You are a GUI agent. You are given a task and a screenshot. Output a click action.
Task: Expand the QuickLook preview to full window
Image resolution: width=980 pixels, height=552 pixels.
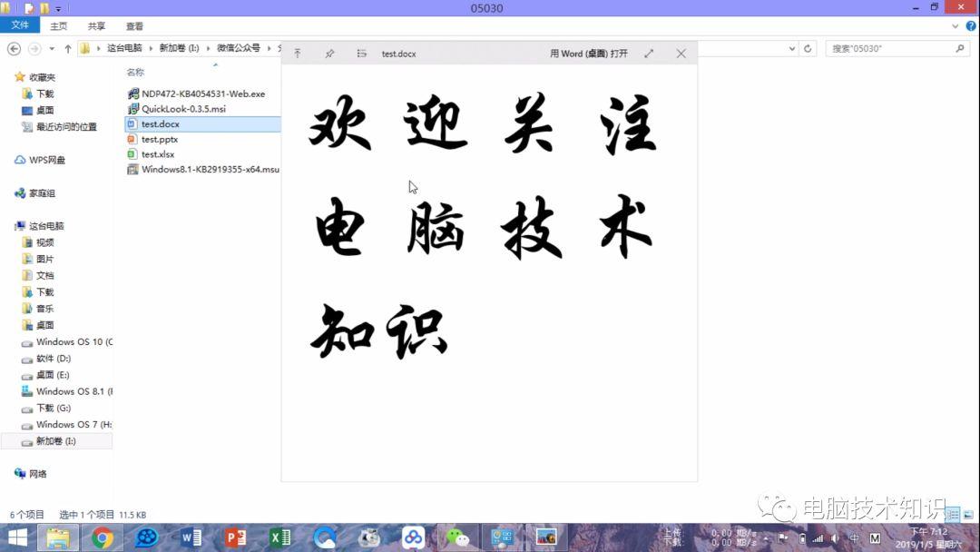click(x=649, y=54)
